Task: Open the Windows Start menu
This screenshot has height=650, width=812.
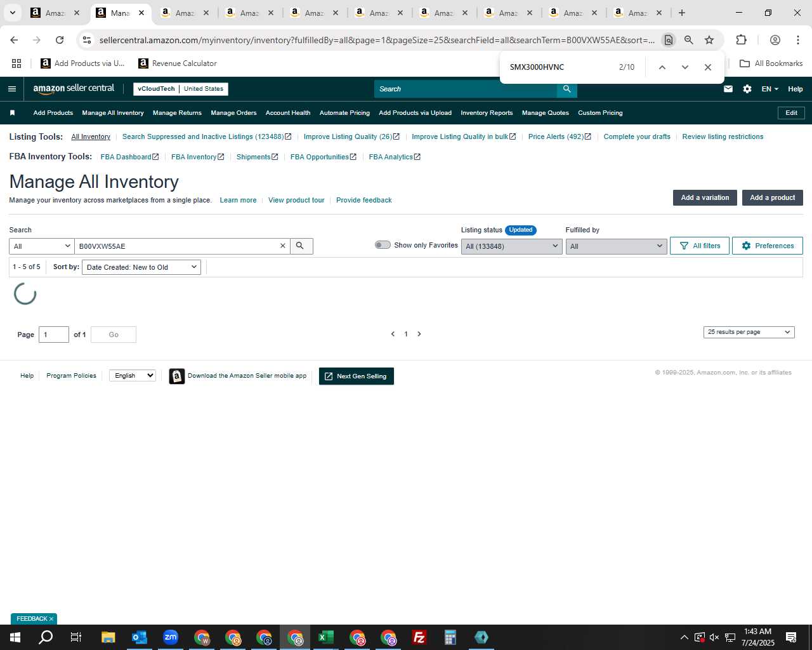Action: point(15,637)
